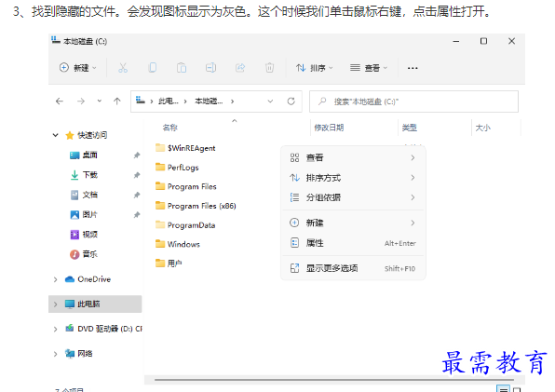Sort by the 大小 column header
Viewport: 555px width, 392px height.
[x=482, y=128]
